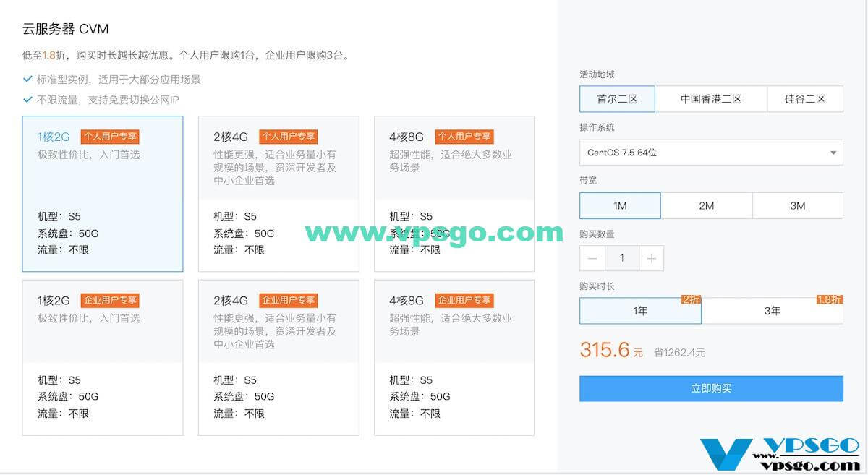Screen dimensions: 868x475
Task: Click the purchase quantity input field
Action: [621, 259]
